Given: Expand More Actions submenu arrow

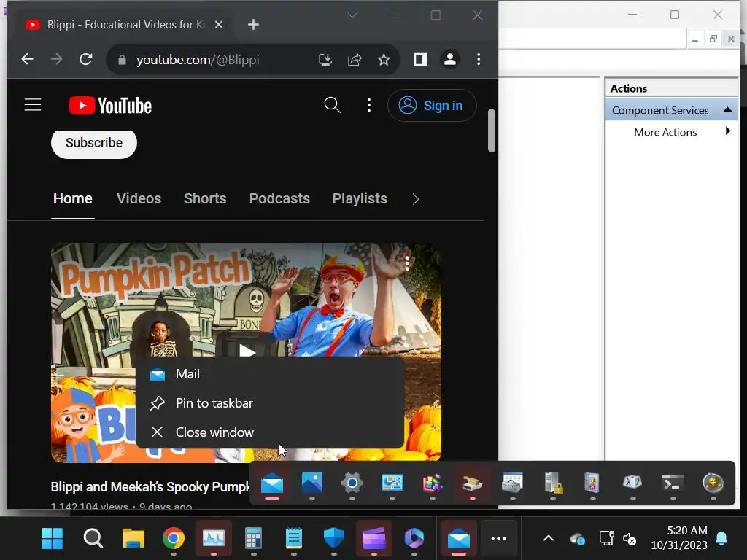Looking at the screenshot, I should [727, 131].
